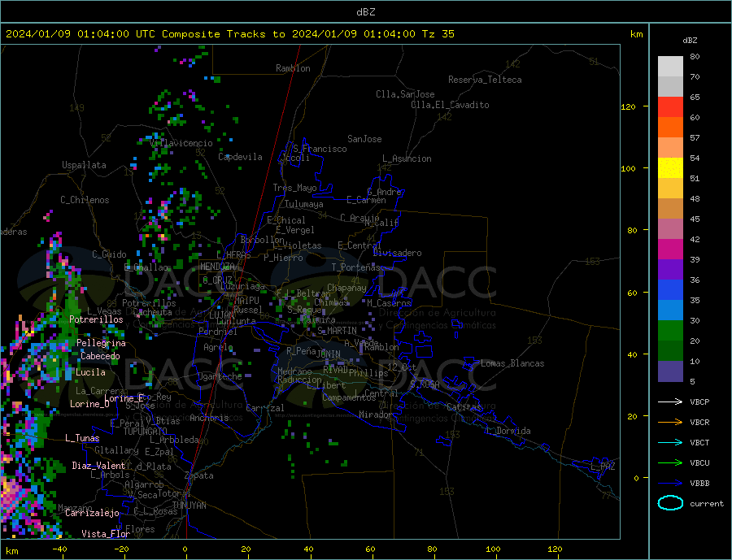This screenshot has width=732, height=560.
Task: Click the 'Reserva_Telteca' map label
Action: [485, 80]
